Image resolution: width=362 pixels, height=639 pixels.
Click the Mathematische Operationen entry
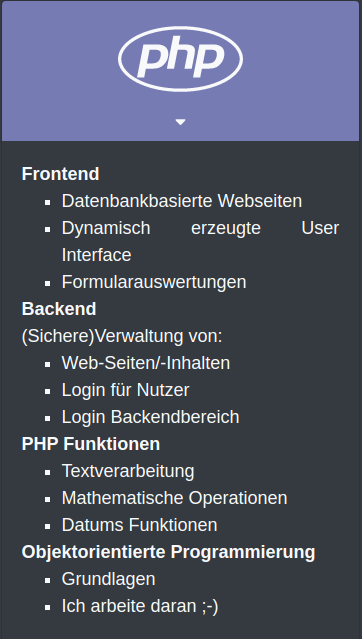(174, 498)
